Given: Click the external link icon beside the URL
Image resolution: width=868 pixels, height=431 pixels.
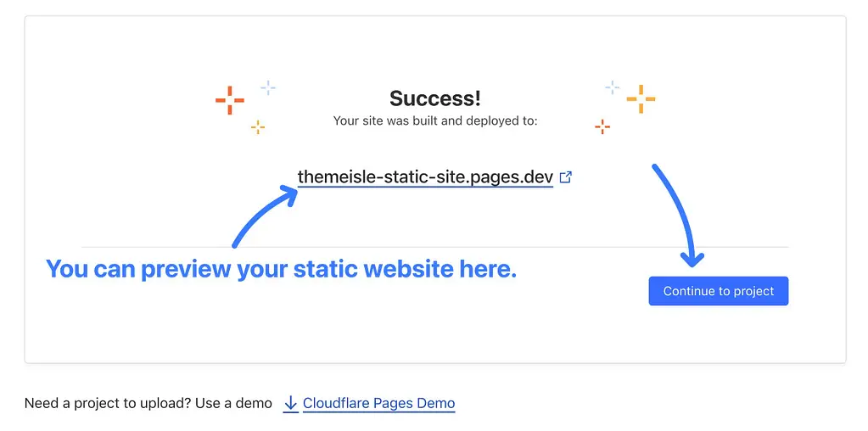Looking at the screenshot, I should pyautogui.click(x=566, y=177).
